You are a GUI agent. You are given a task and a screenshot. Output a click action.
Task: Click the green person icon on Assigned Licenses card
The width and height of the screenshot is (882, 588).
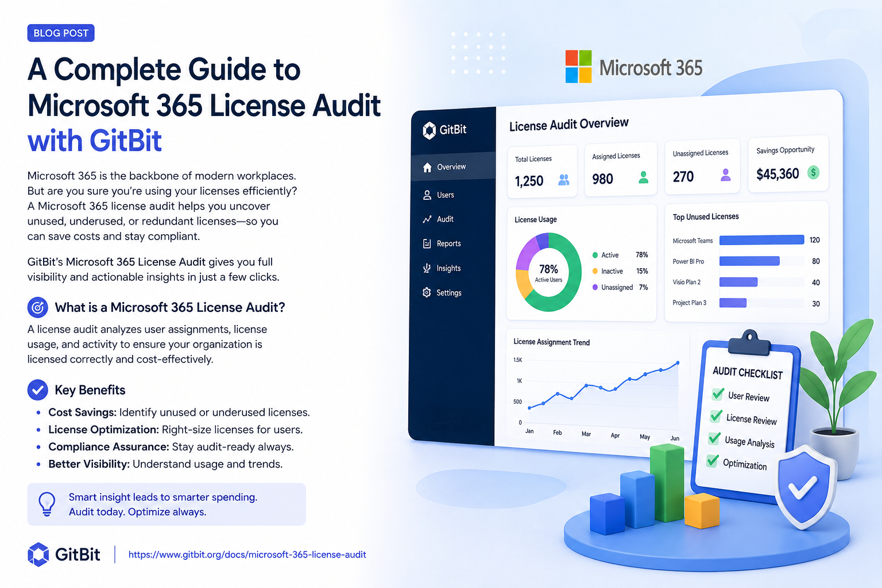644,177
